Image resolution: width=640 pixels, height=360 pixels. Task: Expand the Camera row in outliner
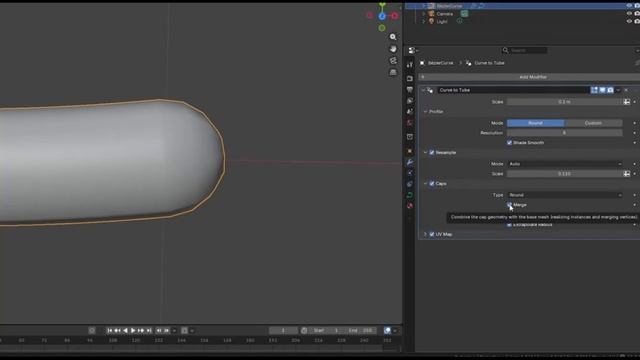423,14
